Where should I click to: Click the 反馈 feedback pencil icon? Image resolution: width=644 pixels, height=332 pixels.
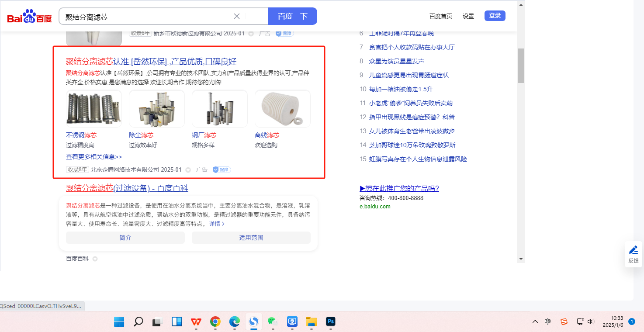coord(634,250)
